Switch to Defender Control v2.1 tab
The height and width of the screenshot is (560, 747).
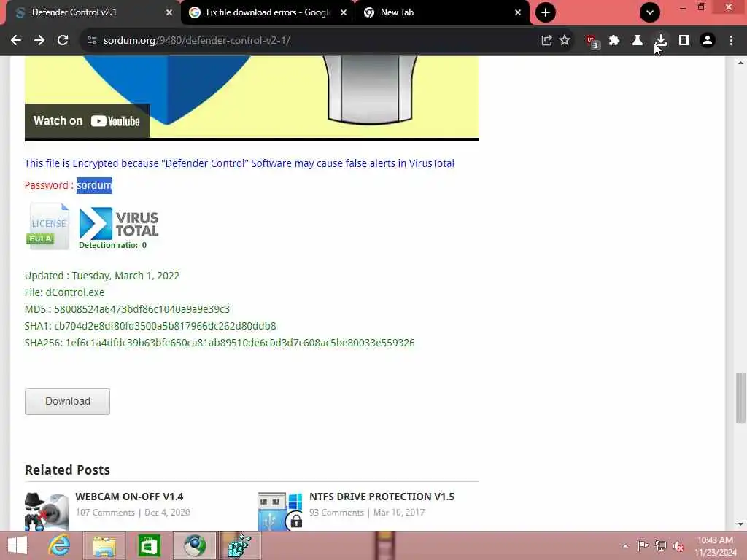pyautogui.click(x=90, y=12)
